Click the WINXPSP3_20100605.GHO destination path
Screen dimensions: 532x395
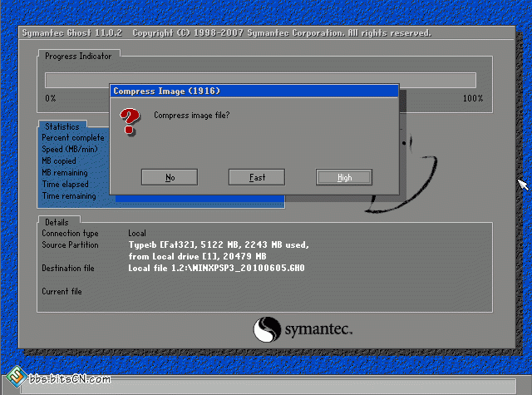click(x=216, y=268)
